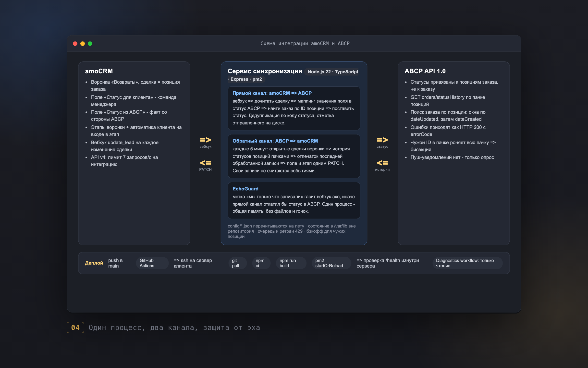Screen dimensions: 588x368
Task: Click the «=> проверка /health изнутри сервера» step
Action: click(388, 263)
